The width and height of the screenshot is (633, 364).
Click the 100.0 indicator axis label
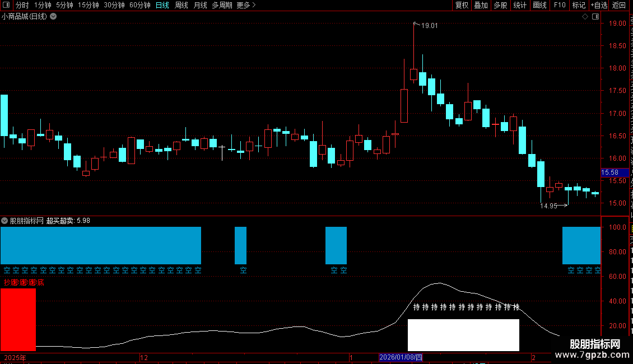click(618, 227)
